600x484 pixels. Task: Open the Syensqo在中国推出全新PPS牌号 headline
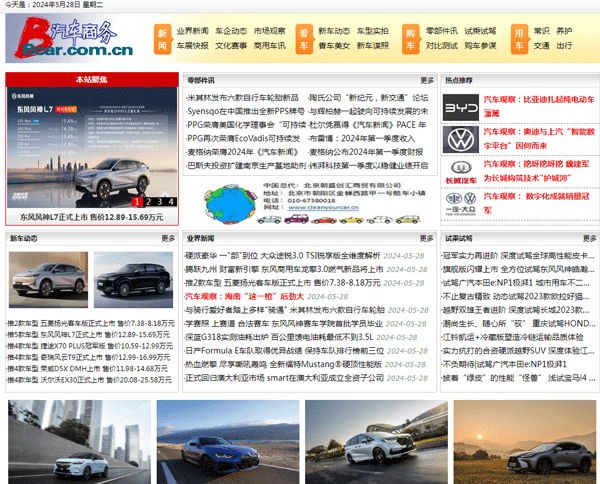click(x=245, y=111)
